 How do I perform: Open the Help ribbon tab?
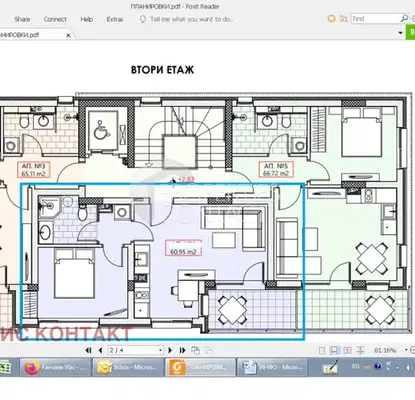[x=86, y=19]
